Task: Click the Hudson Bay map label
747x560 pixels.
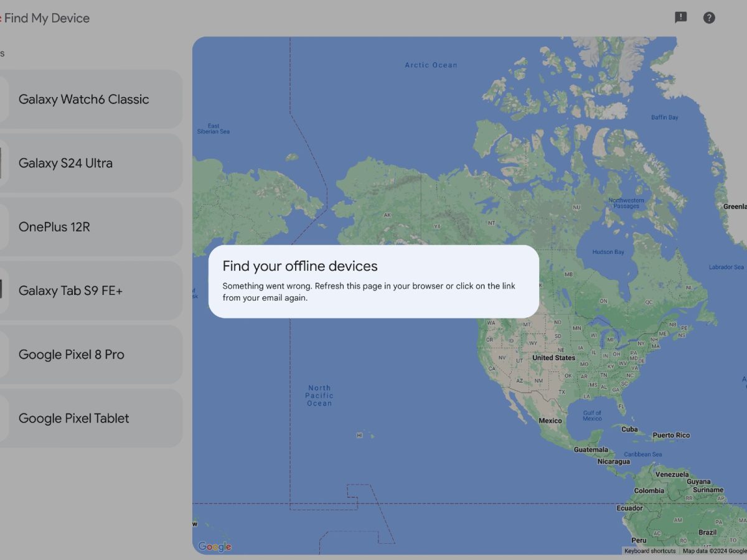Action: click(x=607, y=252)
